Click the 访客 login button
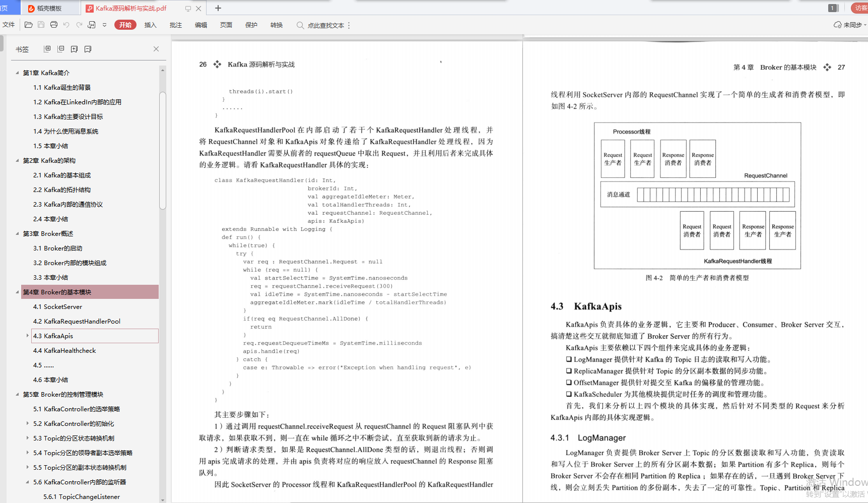This screenshot has width=868, height=503. [x=860, y=8]
